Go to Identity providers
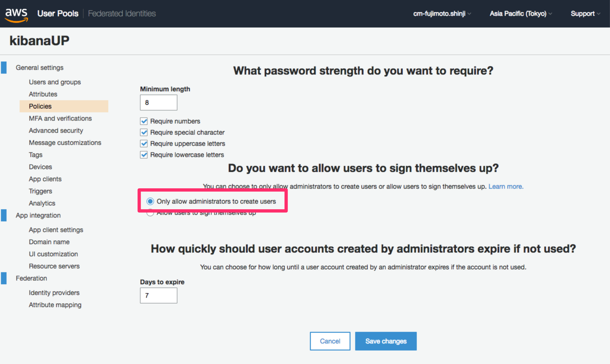Screen dimensions: 610x364 pyautogui.click(x=54, y=293)
